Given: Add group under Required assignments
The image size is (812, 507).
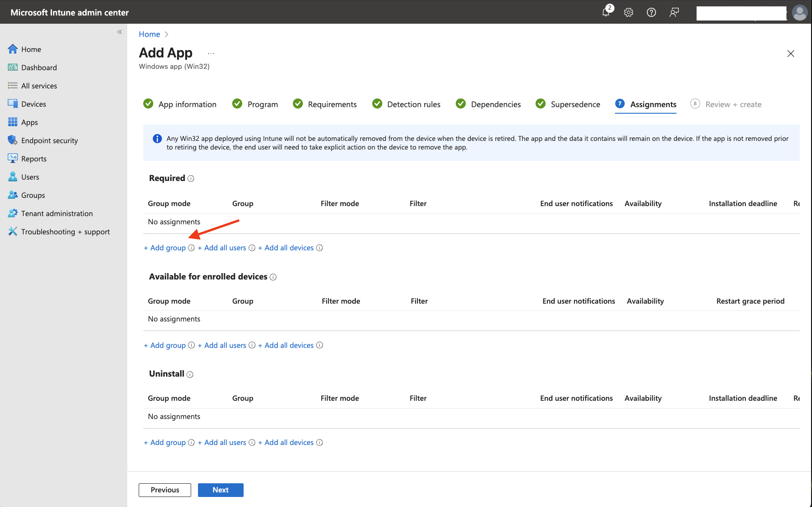Looking at the screenshot, I should 164,248.
